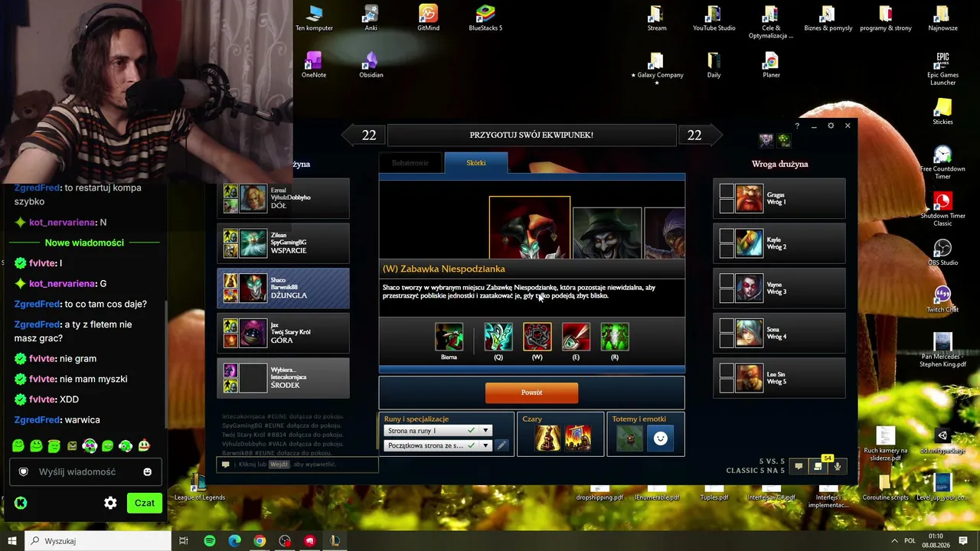980x551 pixels.
Task: Show Shaco's R ultimate ability description
Action: (614, 337)
